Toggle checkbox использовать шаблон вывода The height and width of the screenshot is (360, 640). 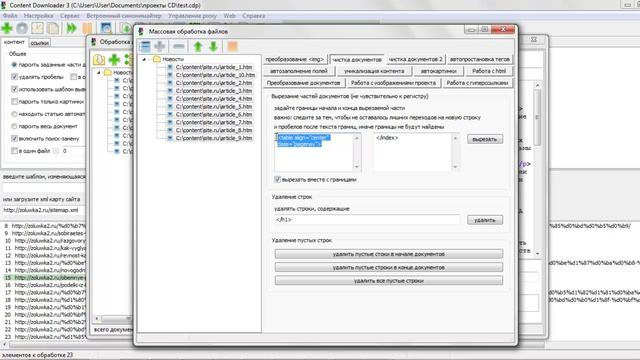coord(14,89)
